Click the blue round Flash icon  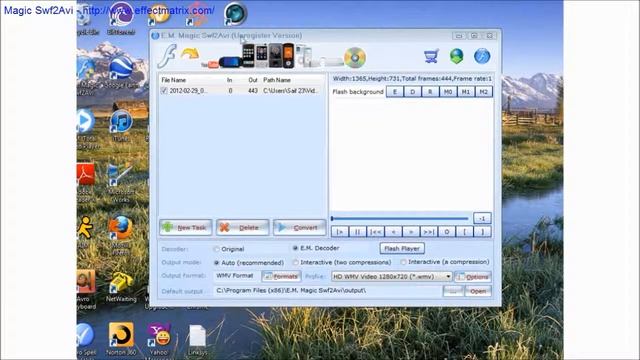click(x=482, y=56)
